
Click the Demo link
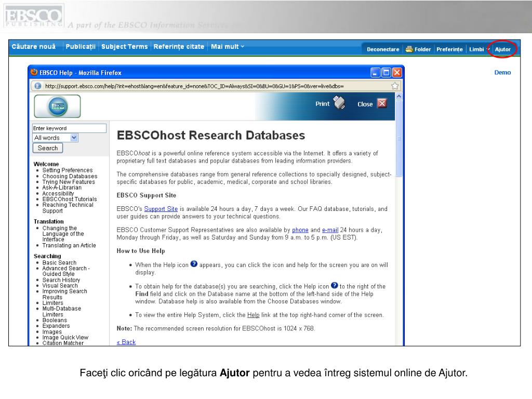tap(502, 73)
